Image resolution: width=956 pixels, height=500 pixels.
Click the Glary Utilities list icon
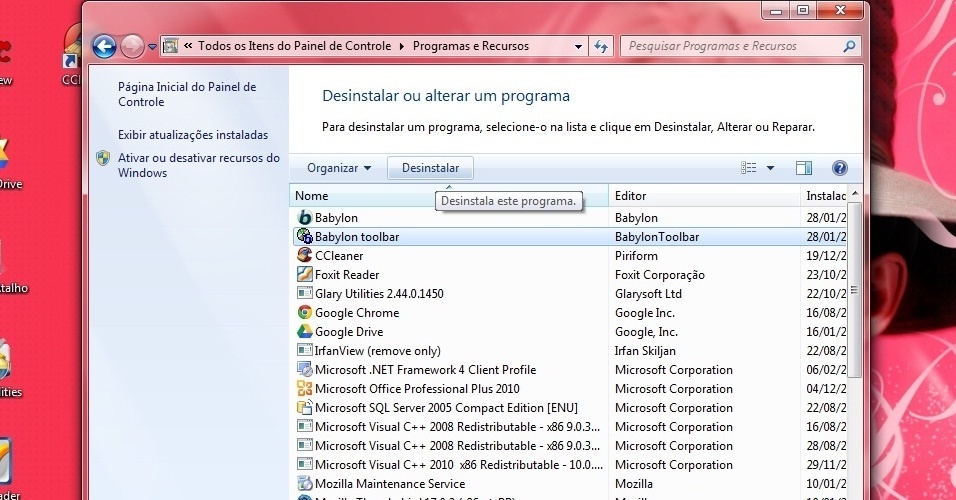click(304, 293)
